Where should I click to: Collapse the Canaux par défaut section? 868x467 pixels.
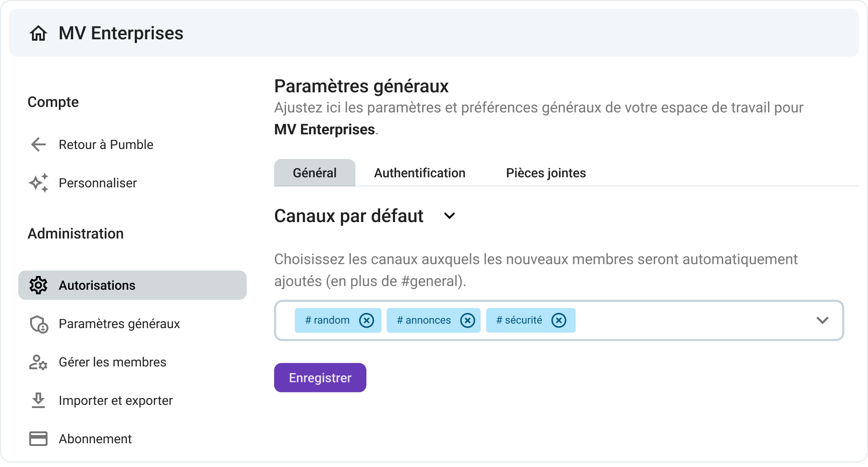point(450,216)
